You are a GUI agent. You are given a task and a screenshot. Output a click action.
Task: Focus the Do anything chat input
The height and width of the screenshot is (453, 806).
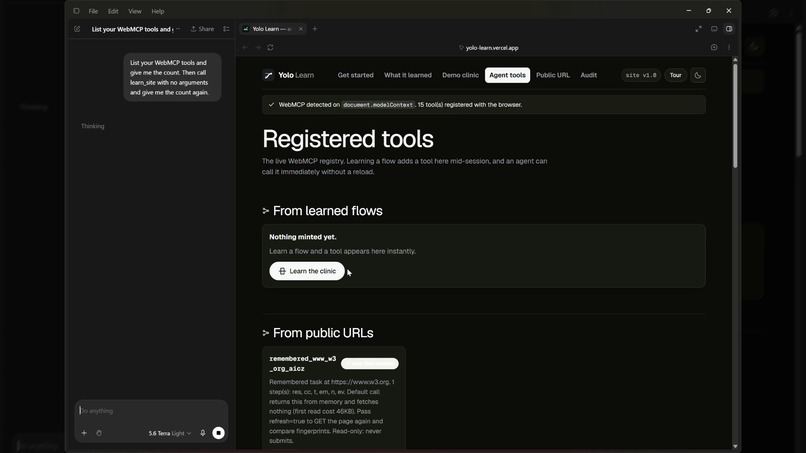[151, 411]
